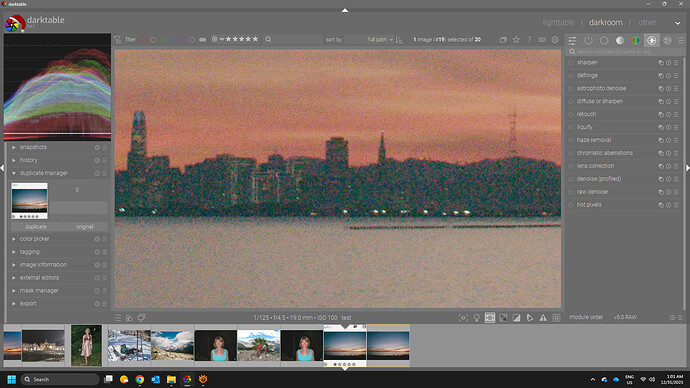Select the correct modules group
This screenshot has width=690, height=388.
(652, 40)
